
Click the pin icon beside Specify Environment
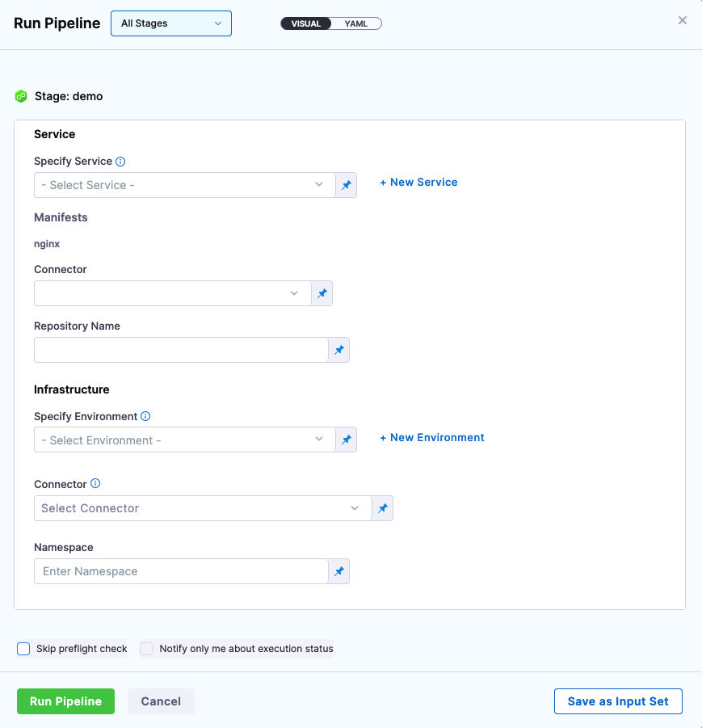346,440
